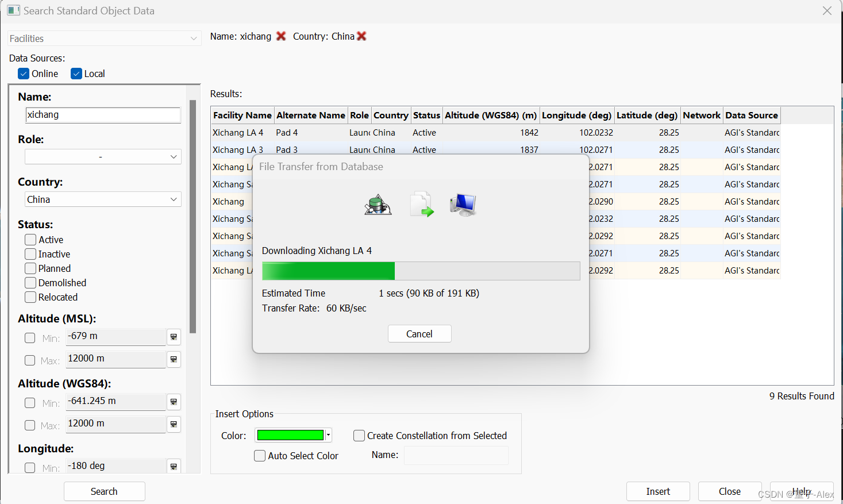
Task: Sort results by Alternate Name column
Action: [311, 115]
